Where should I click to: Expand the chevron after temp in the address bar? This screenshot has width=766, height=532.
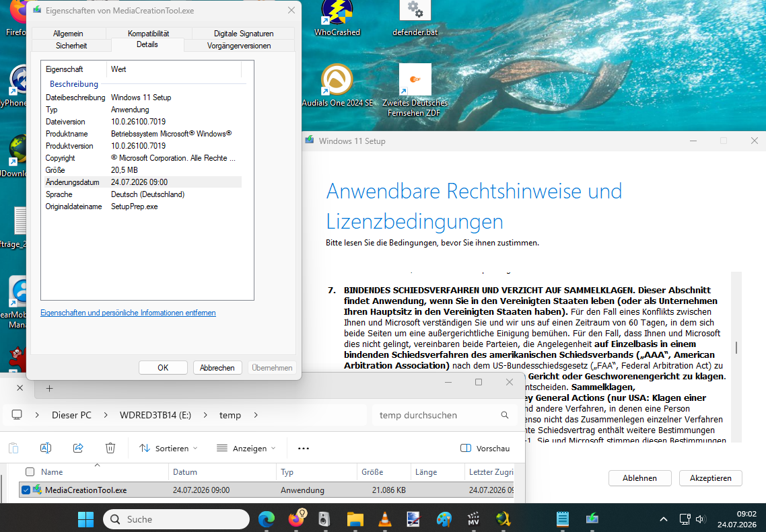[x=256, y=415]
